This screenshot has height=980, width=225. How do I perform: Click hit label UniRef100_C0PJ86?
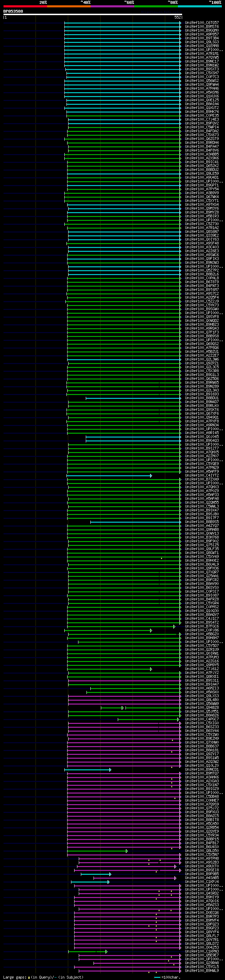click(x=202, y=630)
